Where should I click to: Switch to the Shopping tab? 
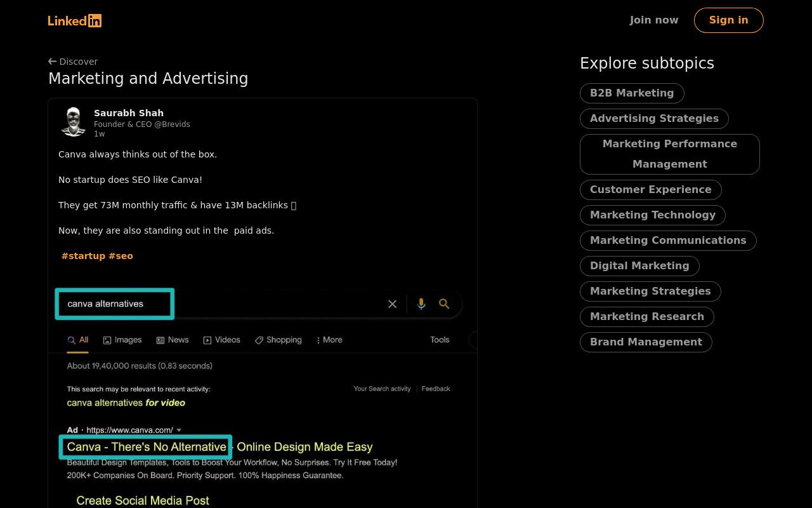[278, 340]
